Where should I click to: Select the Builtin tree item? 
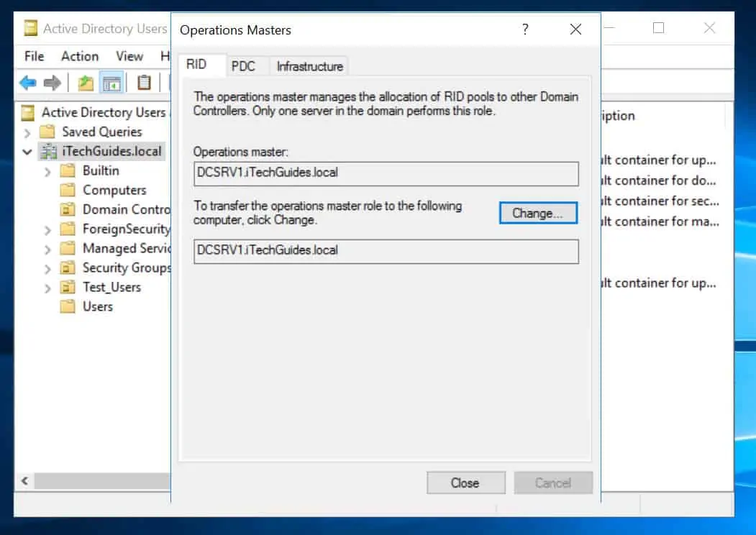tap(101, 170)
